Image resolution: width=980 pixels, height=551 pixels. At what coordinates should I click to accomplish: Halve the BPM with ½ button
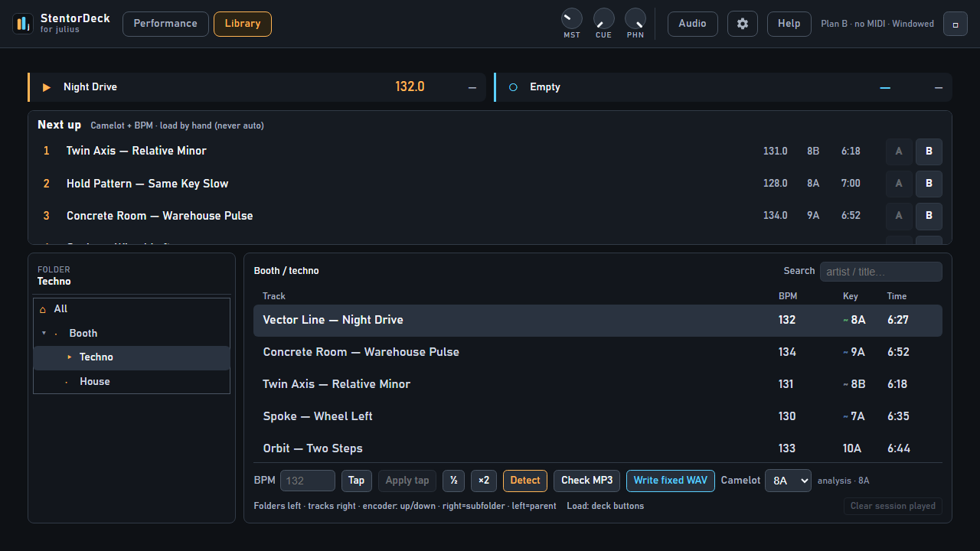[454, 481]
